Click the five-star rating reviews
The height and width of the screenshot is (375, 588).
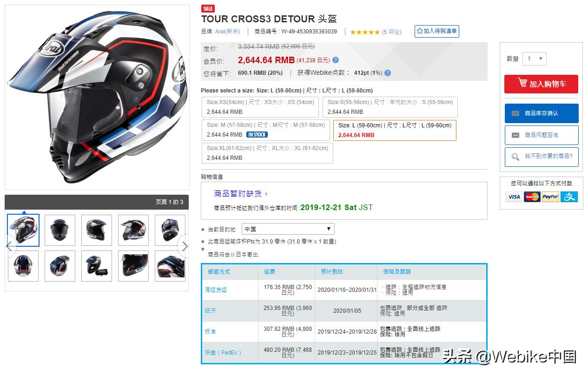(x=376, y=32)
